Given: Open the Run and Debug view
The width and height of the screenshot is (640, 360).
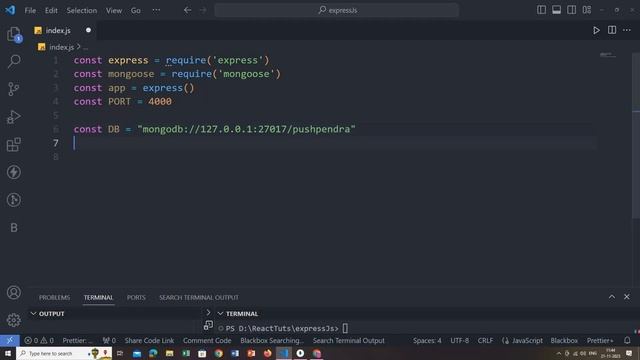Looking at the screenshot, I should pos(13,117).
